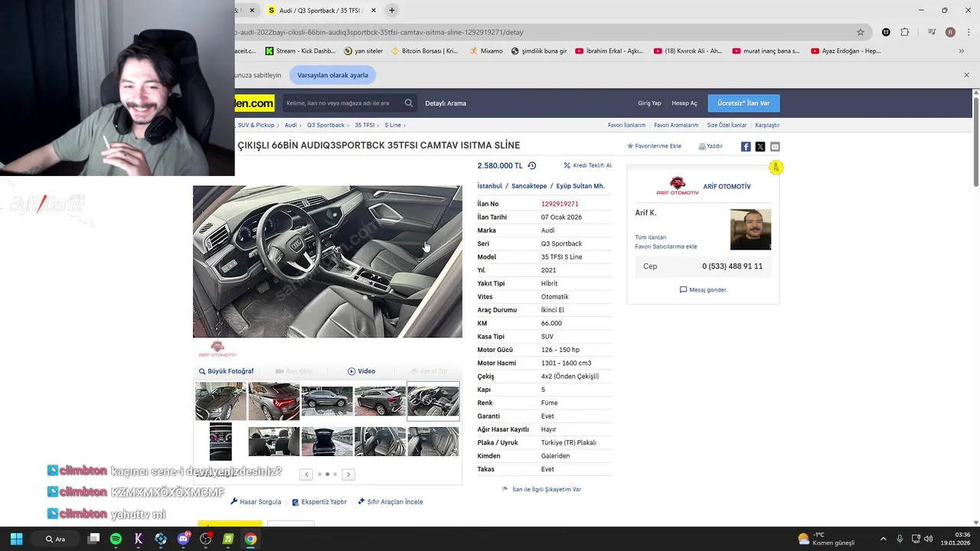Go to previous thumbnail page arrow
The height and width of the screenshot is (551, 980).
point(306,474)
